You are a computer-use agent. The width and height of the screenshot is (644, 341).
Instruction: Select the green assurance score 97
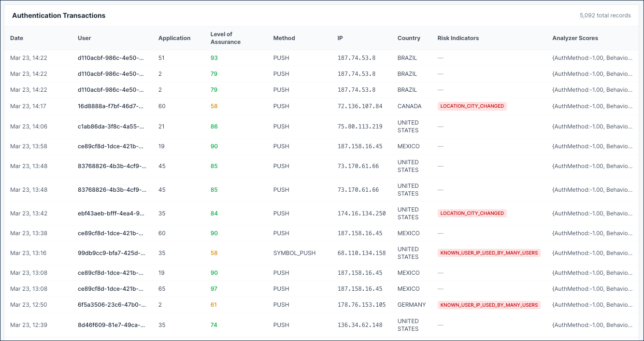point(214,288)
